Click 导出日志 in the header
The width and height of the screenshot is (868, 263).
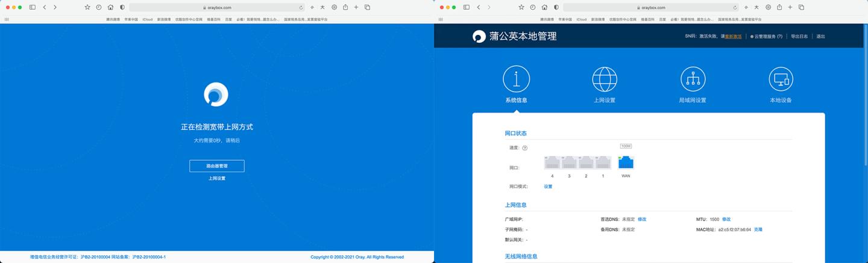pos(799,37)
